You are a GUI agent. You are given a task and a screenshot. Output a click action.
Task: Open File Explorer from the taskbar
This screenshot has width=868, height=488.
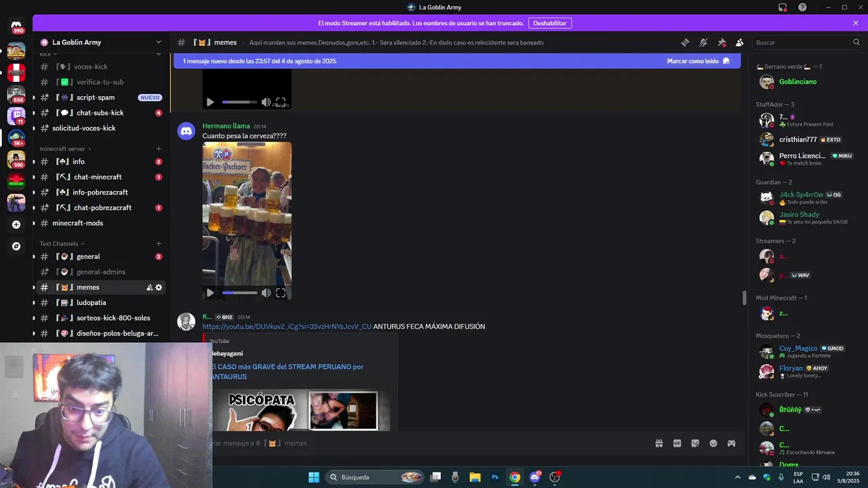pyautogui.click(x=475, y=477)
